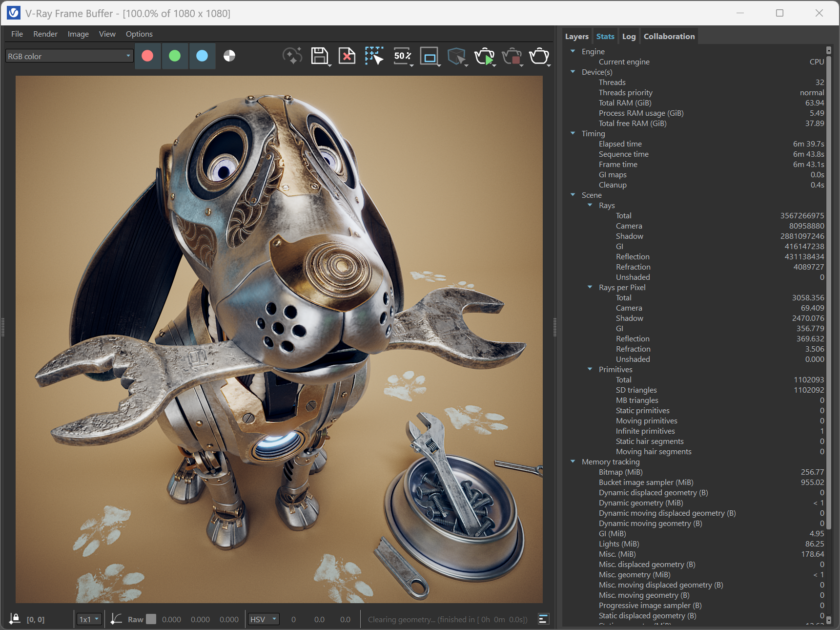Save the current image with floppy icon

[319, 56]
